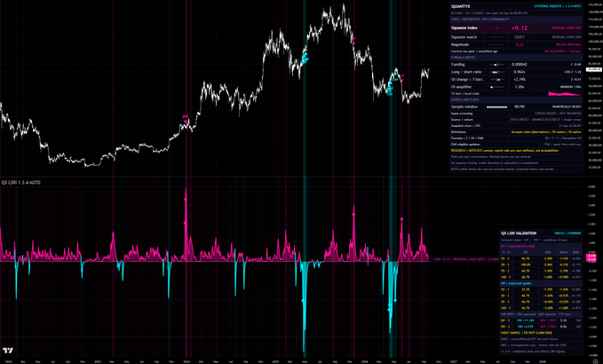
Task: Click the DF marker near late 2023 price
Action: (185, 116)
